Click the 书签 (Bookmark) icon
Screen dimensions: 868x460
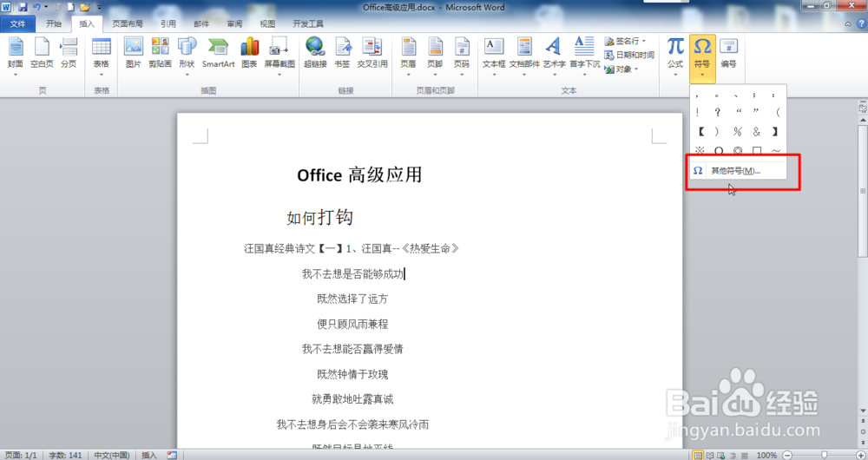pyautogui.click(x=343, y=54)
